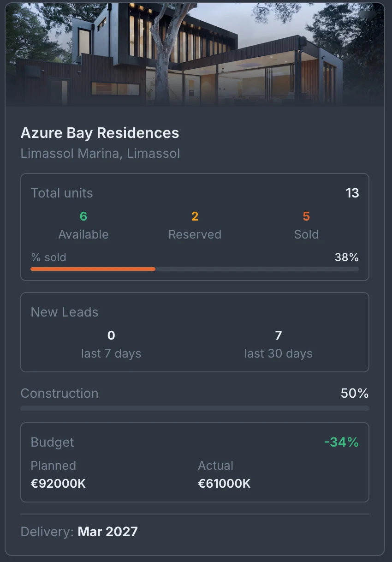The width and height of the screenshot is (392, 562).
Task: Click the Actual budget label
Action: [215, 466]
